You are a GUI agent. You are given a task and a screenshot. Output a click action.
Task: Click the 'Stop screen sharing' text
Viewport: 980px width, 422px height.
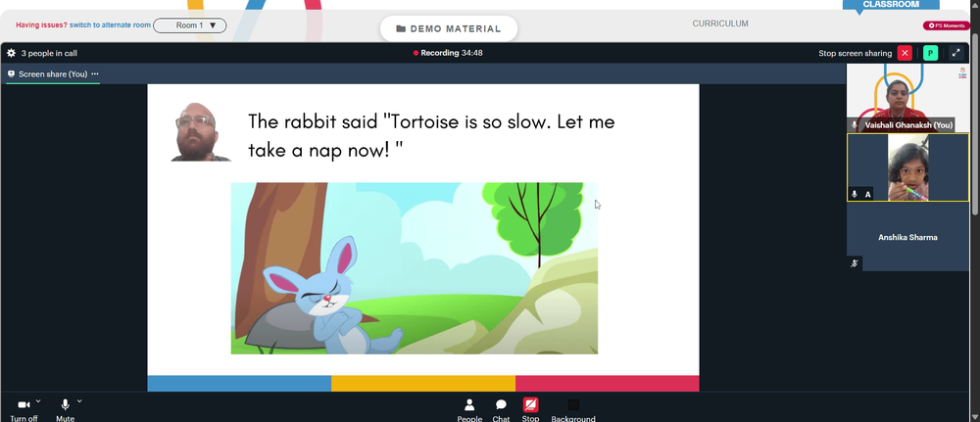tap(855, 53)
